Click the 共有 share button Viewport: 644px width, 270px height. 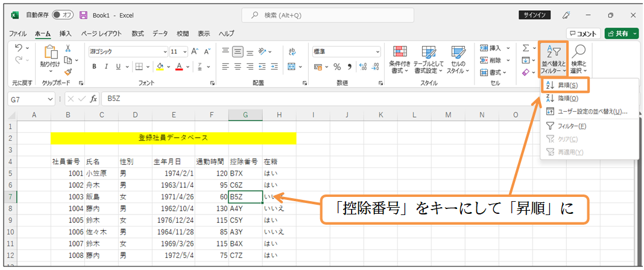(x=621, y=33)
